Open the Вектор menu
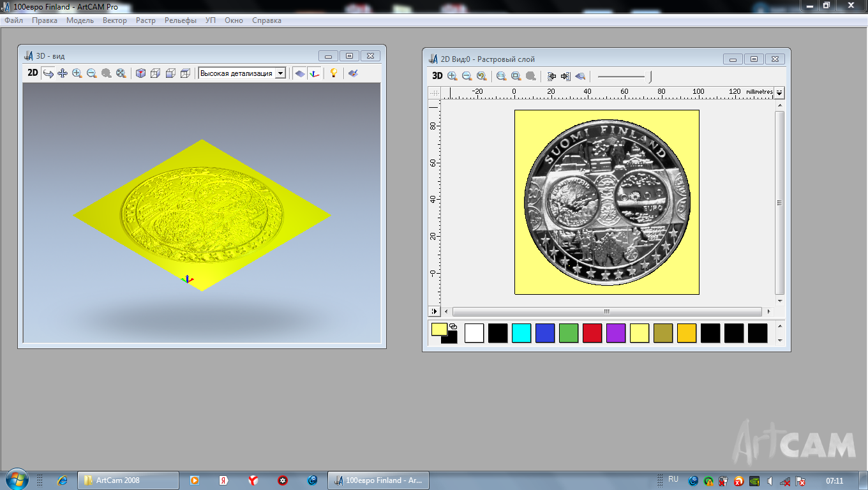Viewport: 868px width, 490px height. pyautogui.click(x=115, y=20)
